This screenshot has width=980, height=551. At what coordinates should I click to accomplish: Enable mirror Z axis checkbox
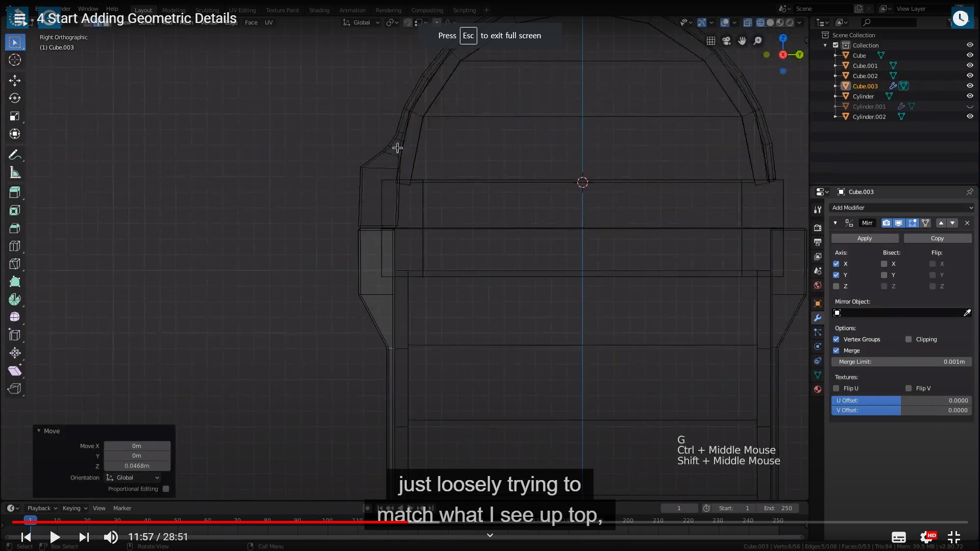[836, 286]
